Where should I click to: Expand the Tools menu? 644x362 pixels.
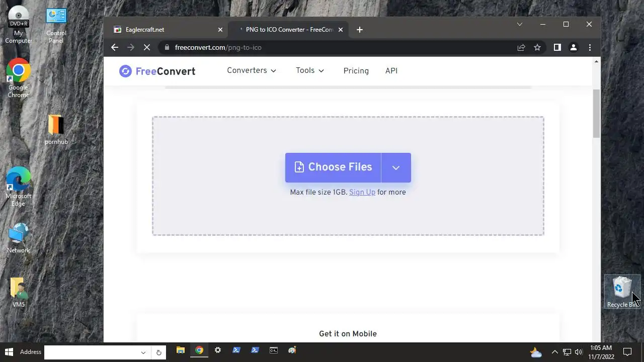coord(310,70)
